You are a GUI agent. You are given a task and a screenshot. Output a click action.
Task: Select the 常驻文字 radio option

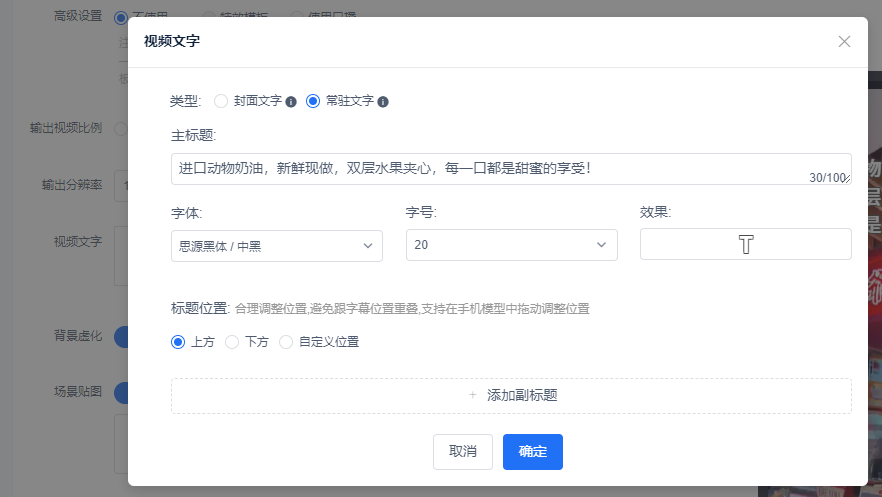click(313, 101)
